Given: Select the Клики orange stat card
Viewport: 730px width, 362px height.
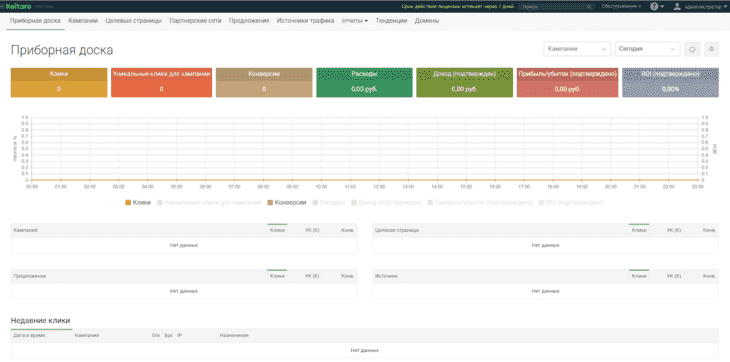Looking at the screenshot, I should [59, 83].
